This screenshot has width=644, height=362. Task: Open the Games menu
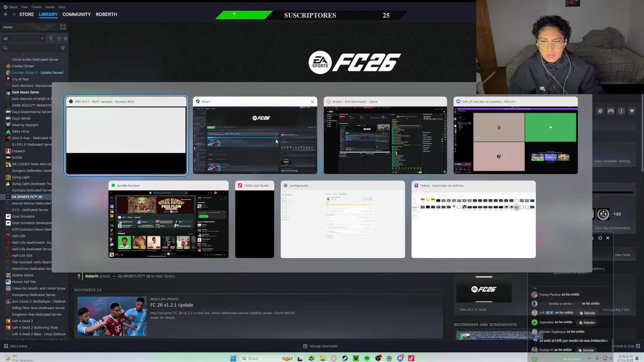[50, 7]
